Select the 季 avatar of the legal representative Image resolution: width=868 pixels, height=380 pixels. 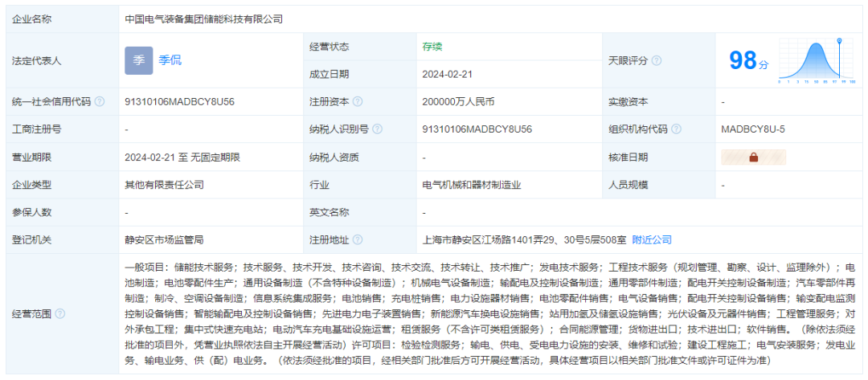pos(138,61)
